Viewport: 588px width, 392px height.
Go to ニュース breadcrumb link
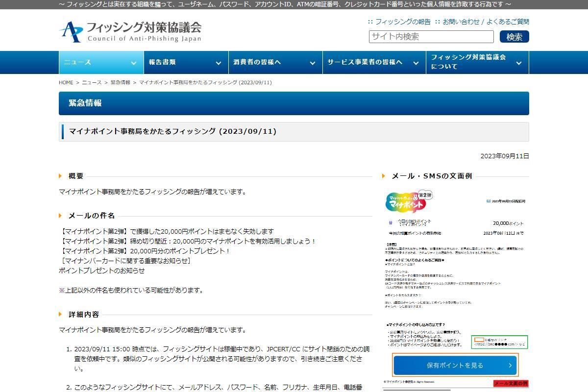(92, 82)
